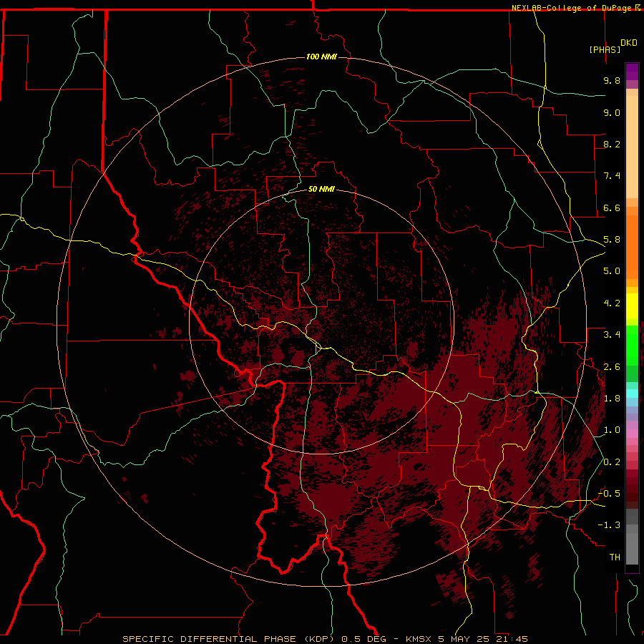Screen dimensions: 644x644
Task: Click the 0.5 DEG elevation angle text
Action: pos(364,639)
